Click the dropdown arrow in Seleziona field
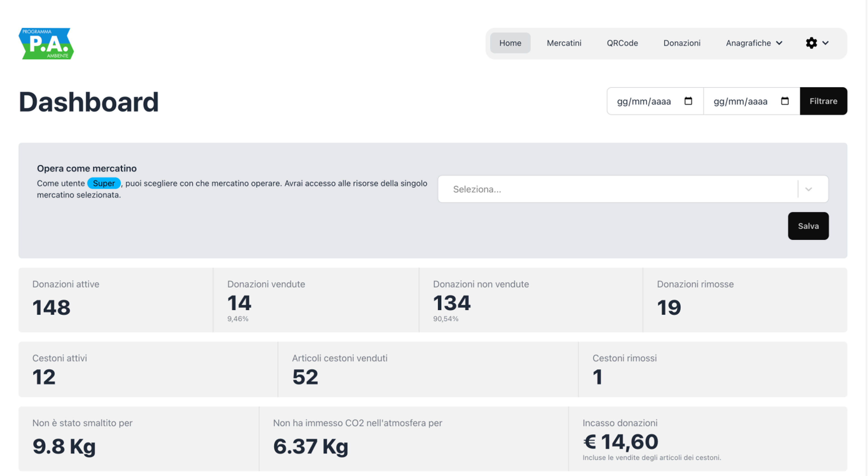 point(808,189)
